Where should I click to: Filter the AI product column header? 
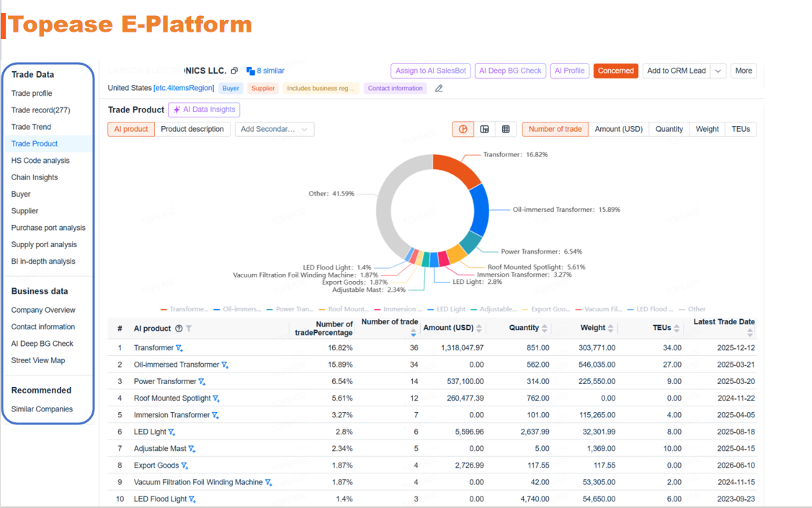(x=189, y=329)
